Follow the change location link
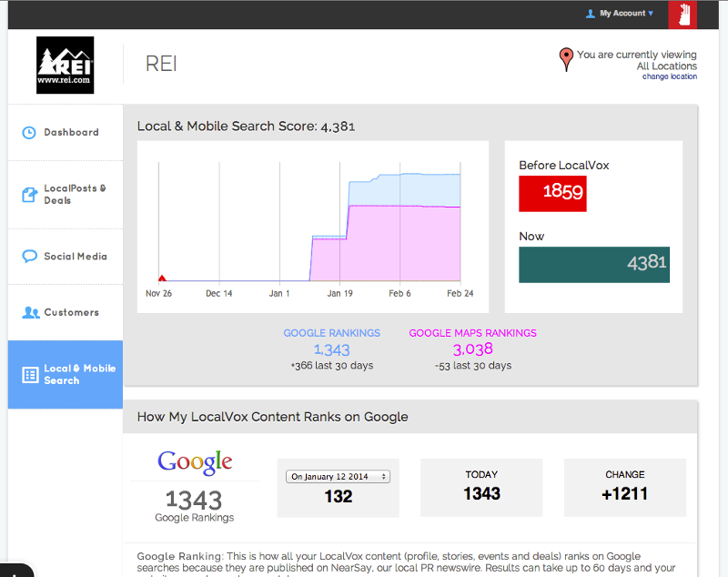 click(669, 77)
